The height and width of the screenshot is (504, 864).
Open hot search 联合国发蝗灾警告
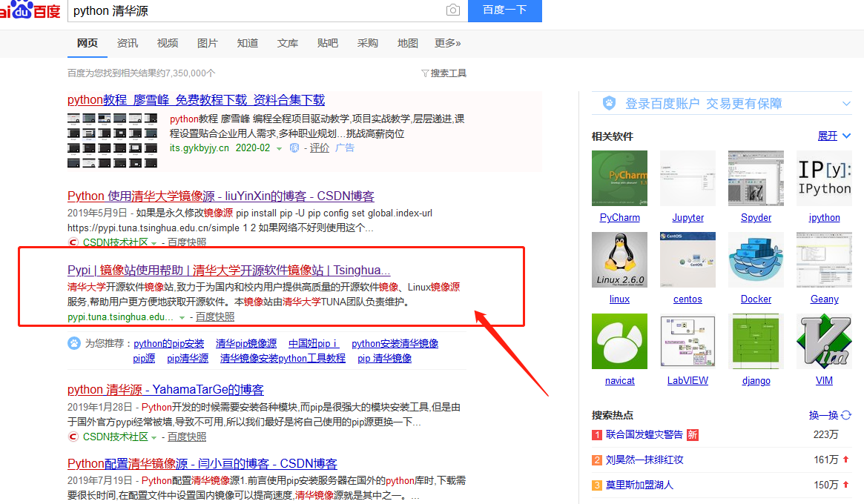click(644, 434)
